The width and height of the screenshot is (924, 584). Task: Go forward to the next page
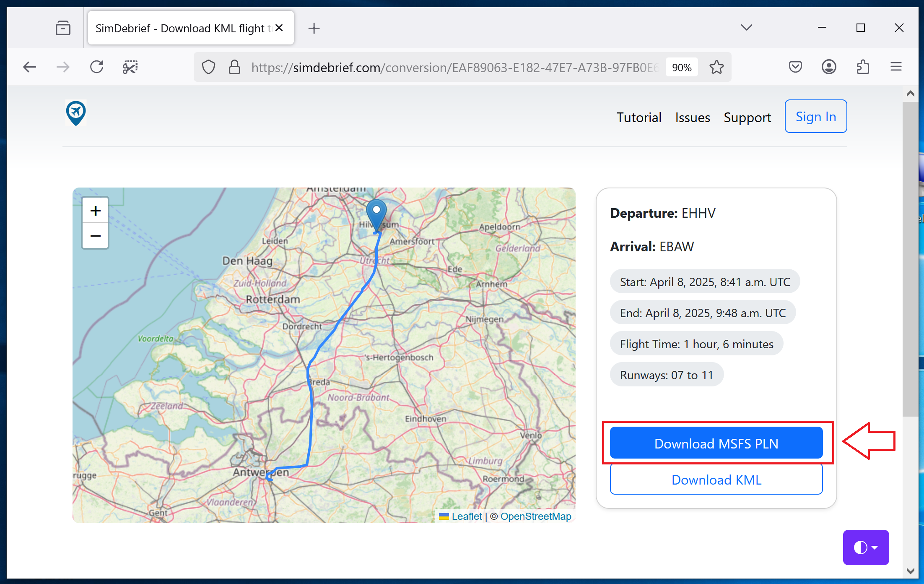(x=63, y=67)
